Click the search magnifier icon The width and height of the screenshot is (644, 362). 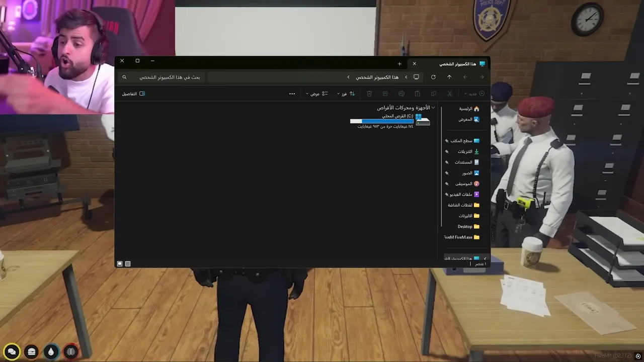(124, 77)
